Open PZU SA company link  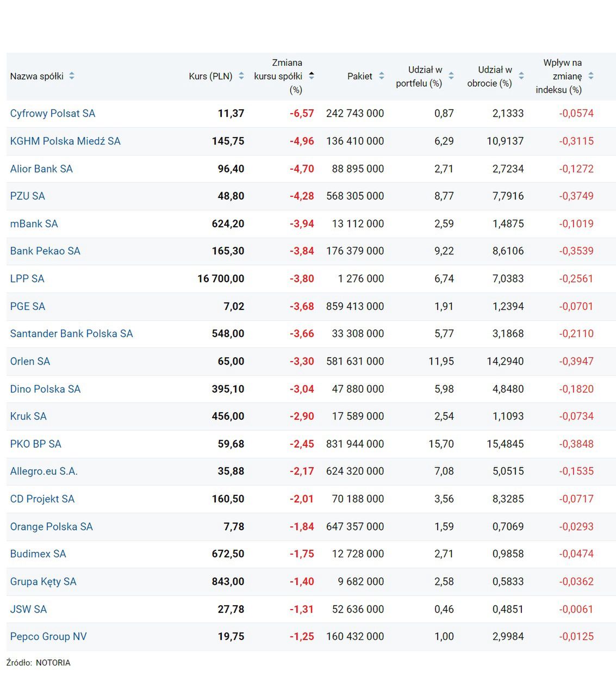[x=28, y=196]
